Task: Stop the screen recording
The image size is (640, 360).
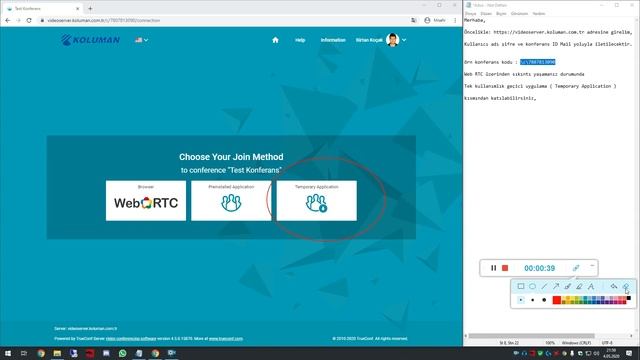Action: pyautogui.click(x=505, y=268)
